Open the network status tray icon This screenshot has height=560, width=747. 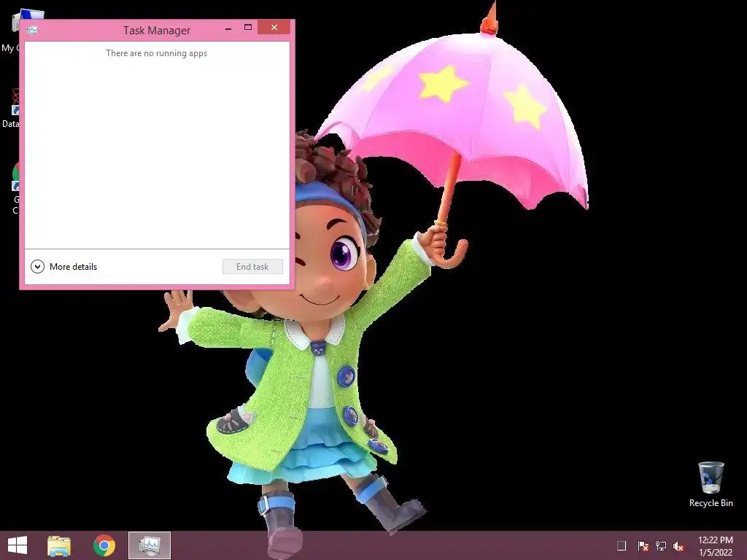click(661, 545)
